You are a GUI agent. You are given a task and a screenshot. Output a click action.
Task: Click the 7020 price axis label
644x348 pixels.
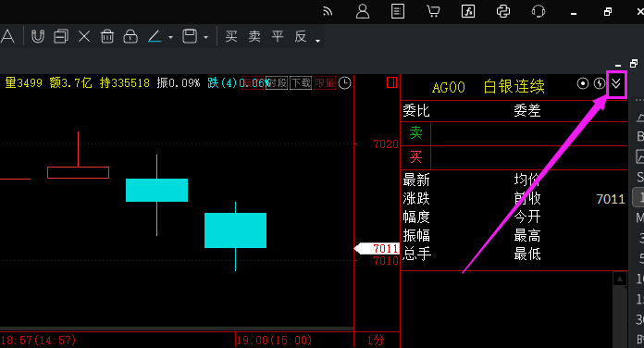[386, 144]
